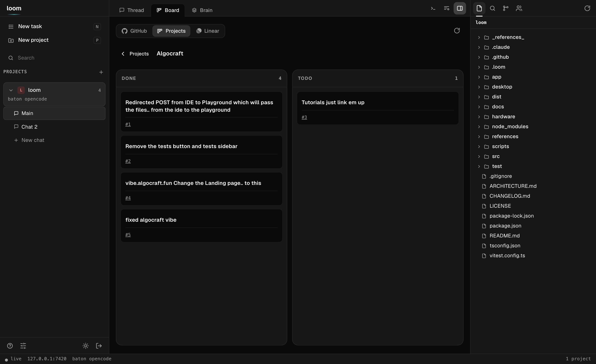Add a new project with plus icon
This screenshot has width=596, height=364.
[101, 72]
